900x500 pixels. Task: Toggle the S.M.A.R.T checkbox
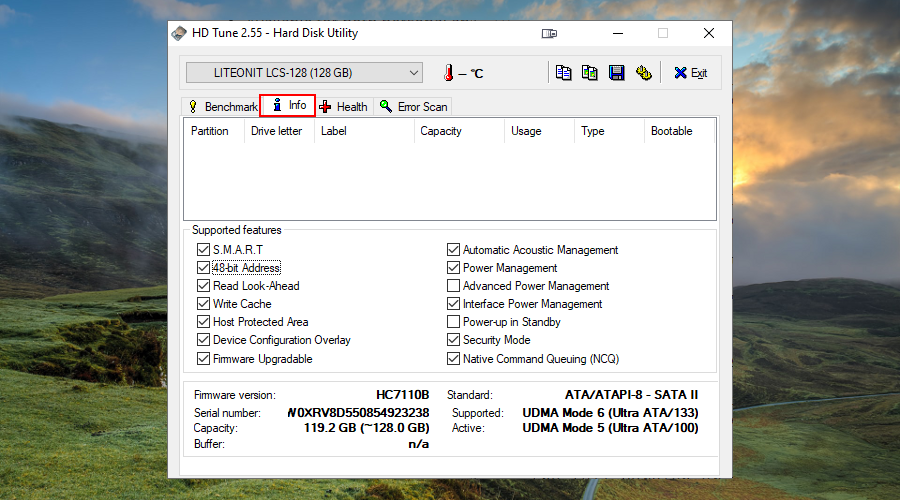coord(203,250)
